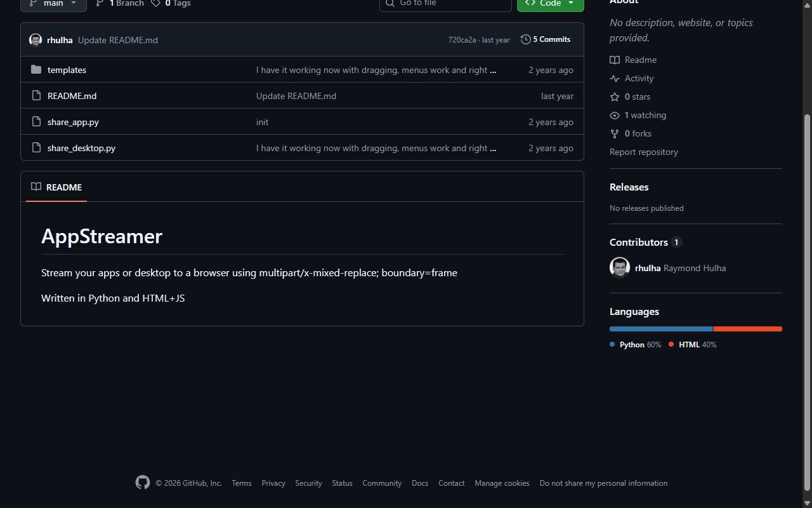This screenshot has height=508, width=812.
Task: Open the Status footer link
Action: (342, 483)
